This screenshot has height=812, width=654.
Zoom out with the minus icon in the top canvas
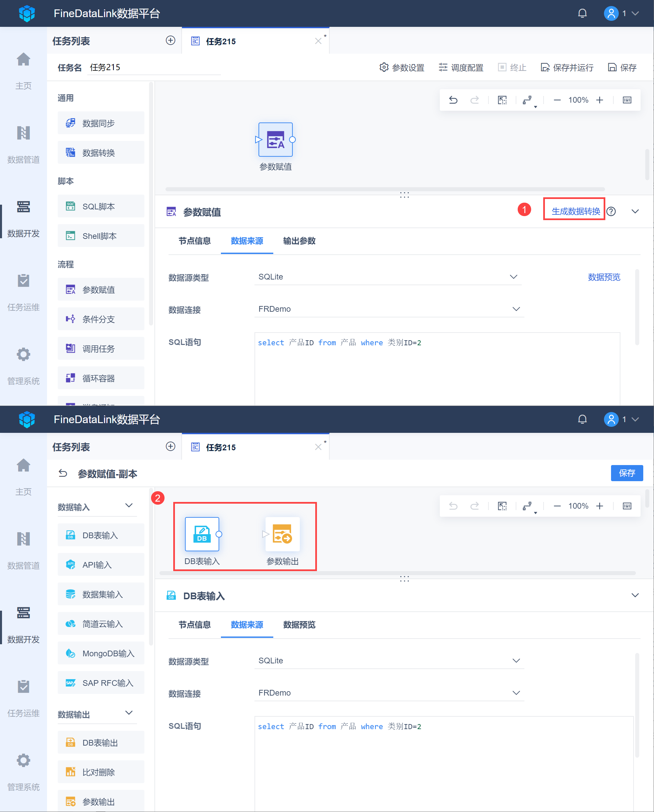[557, 100]
